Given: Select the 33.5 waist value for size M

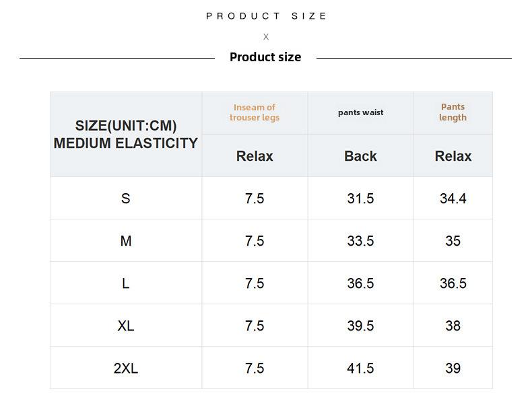Looking at the screenshot, I should (361, 241).
